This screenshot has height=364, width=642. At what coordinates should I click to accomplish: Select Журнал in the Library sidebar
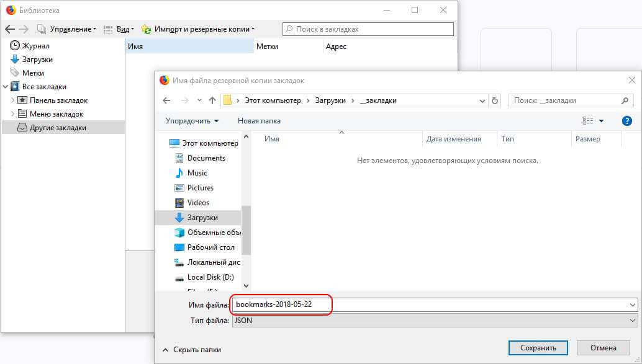(35, 46)
